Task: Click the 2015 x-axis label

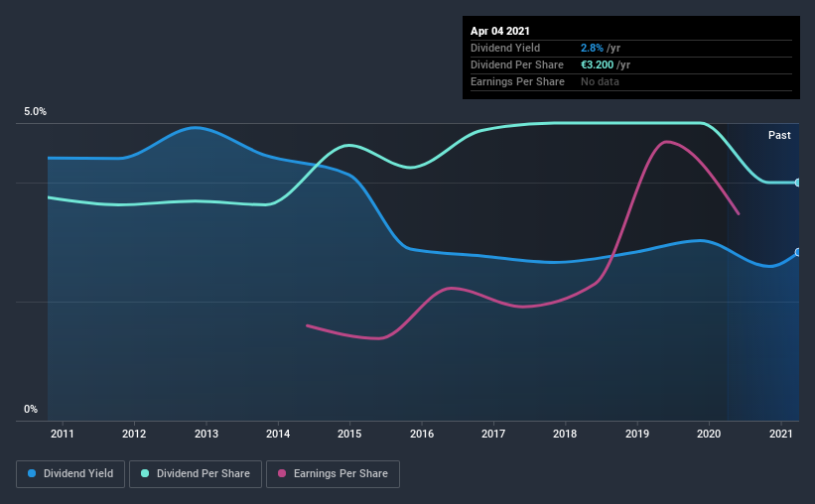Action: (349, 434)
